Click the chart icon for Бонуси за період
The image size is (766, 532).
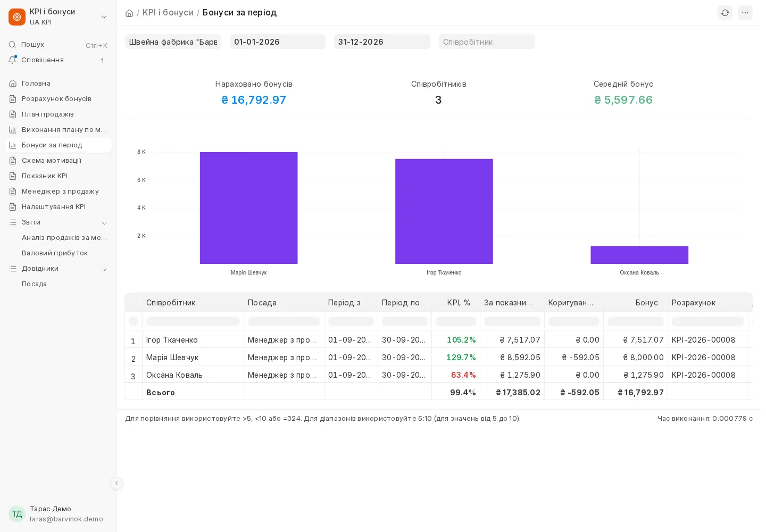click(x=13, y=145)
